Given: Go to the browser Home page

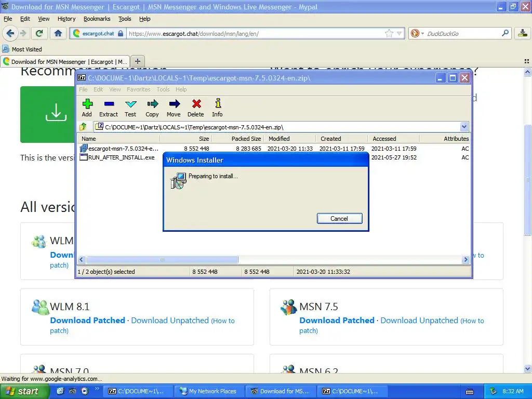Looking at the screenshot, I should (x=58, y=33).
